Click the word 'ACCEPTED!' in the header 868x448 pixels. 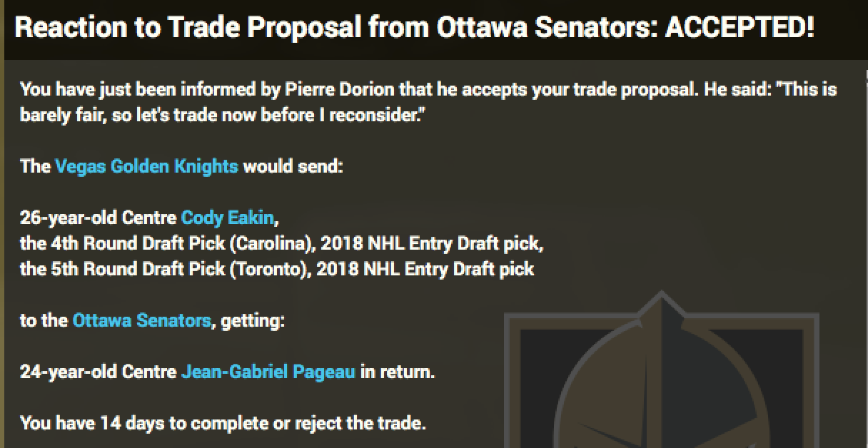(739, 29)
